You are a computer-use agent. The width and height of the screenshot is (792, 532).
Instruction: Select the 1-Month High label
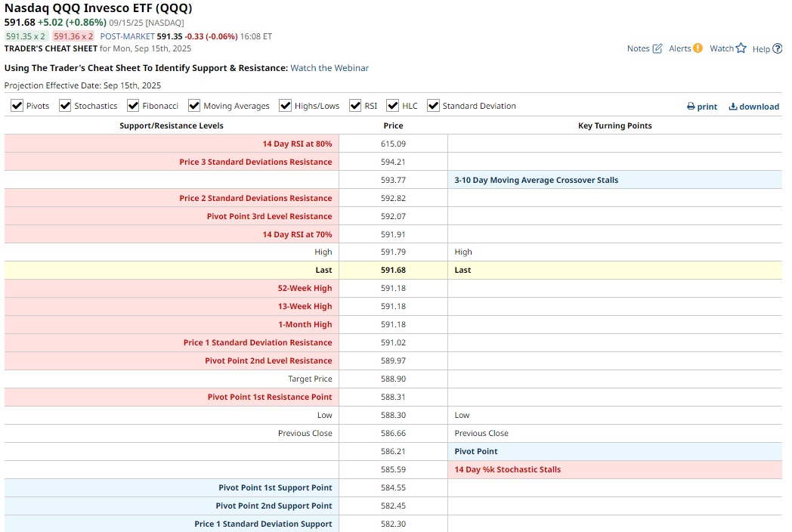305,324
